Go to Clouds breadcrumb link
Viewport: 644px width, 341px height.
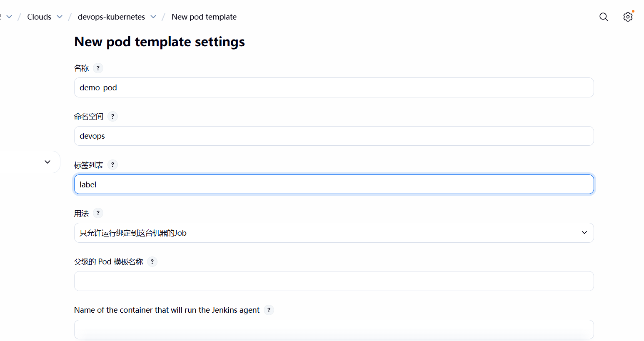[x=39, y=17]
